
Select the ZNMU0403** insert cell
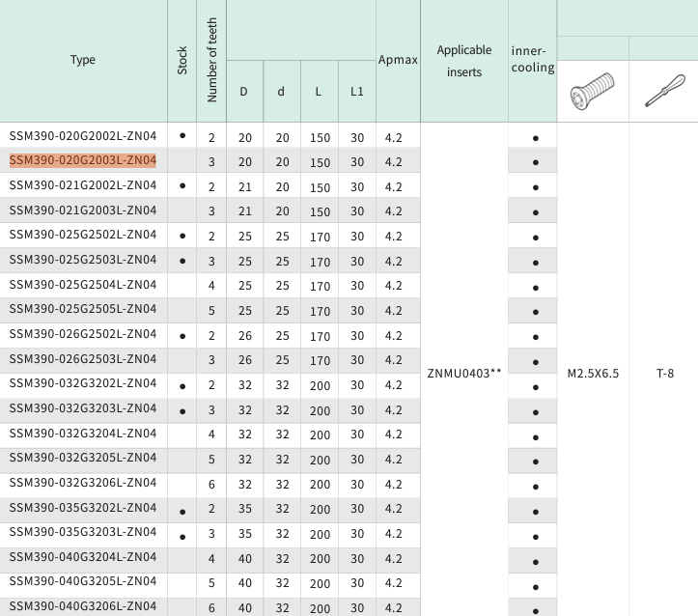(464, 373)
